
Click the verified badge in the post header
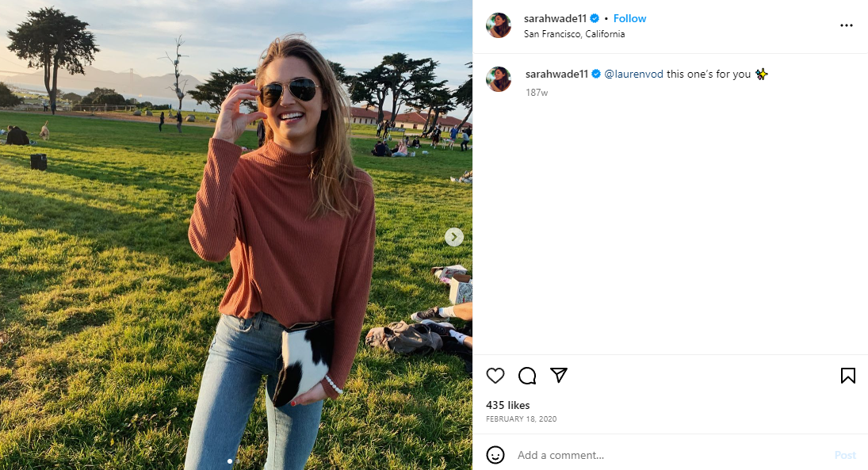594,18
